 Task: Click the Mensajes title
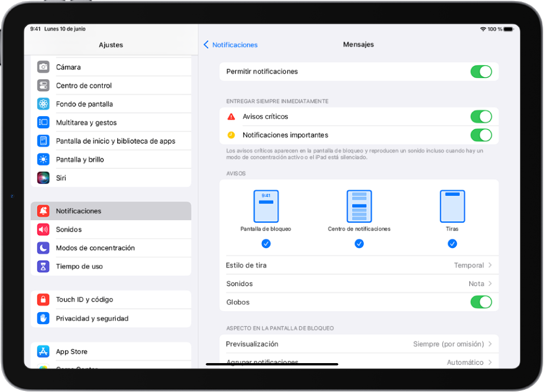[x=358, y=44]
